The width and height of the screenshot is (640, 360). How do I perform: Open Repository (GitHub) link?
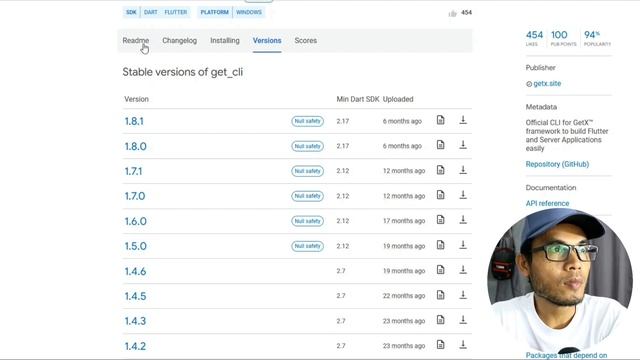pos(557,164)
